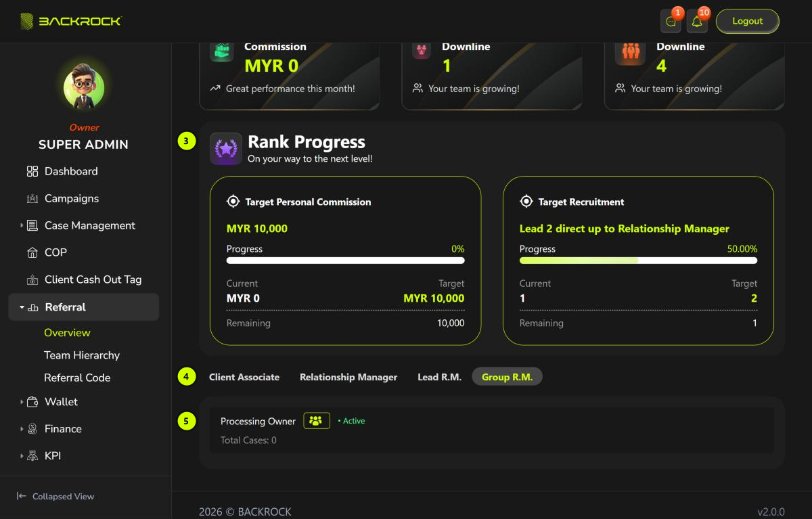Screen dimensions: 812x519
Task: Click the Processing Owner team icon
Action: point(316,421)
